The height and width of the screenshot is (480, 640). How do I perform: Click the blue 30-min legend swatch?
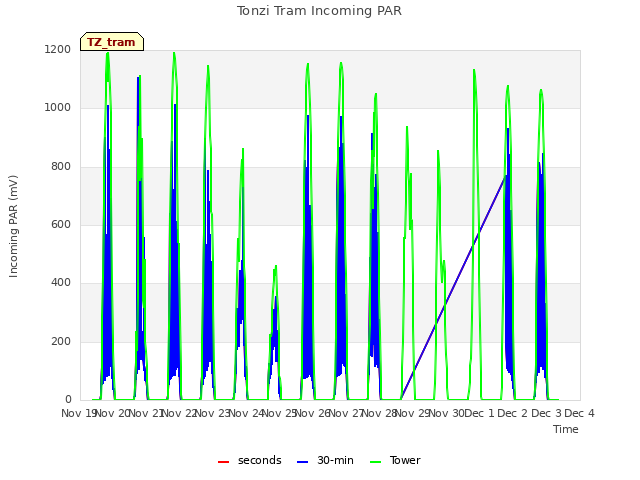(x=302, y=462)
